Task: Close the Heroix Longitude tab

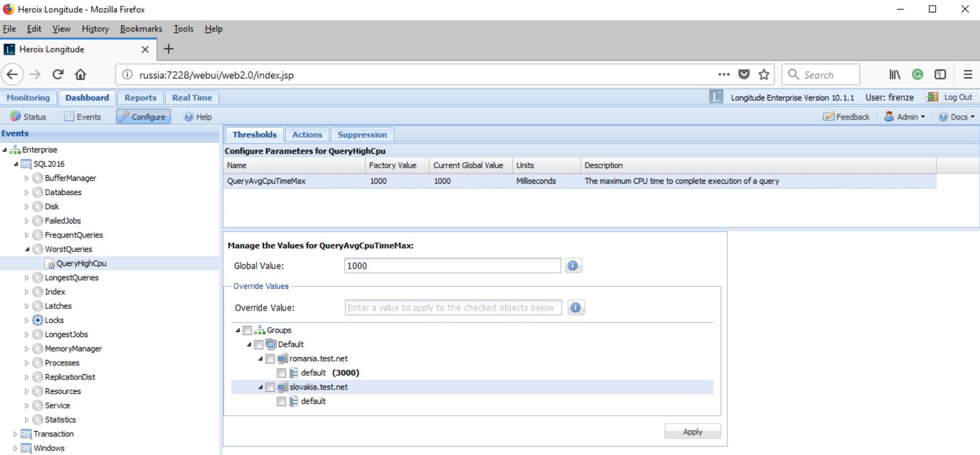Action: (145, 49)
